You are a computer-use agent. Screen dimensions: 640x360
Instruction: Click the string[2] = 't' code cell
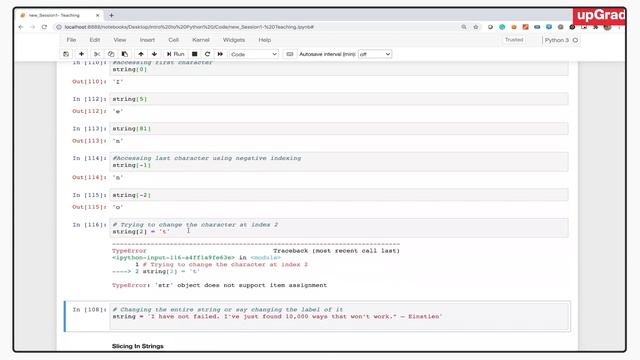(339, 228)
